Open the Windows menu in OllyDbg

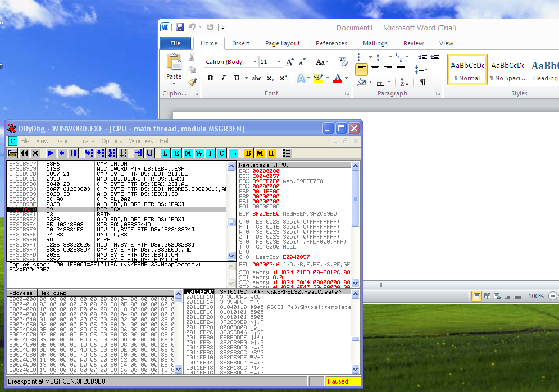[141, 141]
